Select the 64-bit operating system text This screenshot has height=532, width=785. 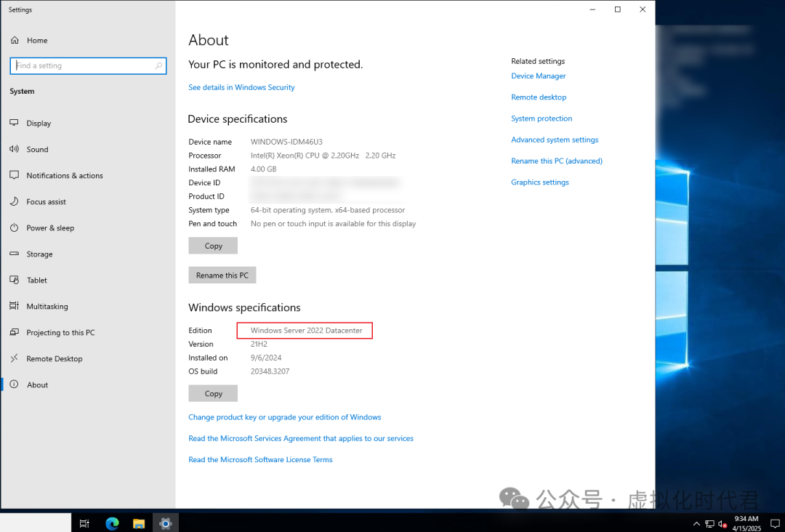(327, 210)
